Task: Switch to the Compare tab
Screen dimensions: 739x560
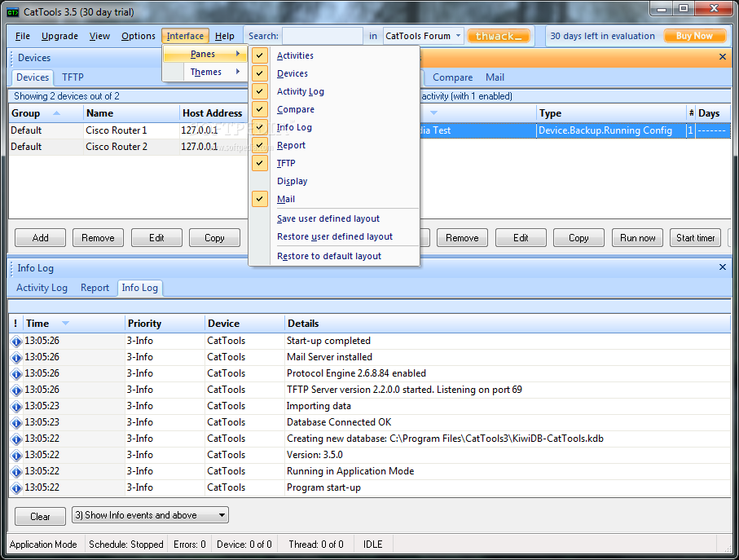Action: pos(452,77)
